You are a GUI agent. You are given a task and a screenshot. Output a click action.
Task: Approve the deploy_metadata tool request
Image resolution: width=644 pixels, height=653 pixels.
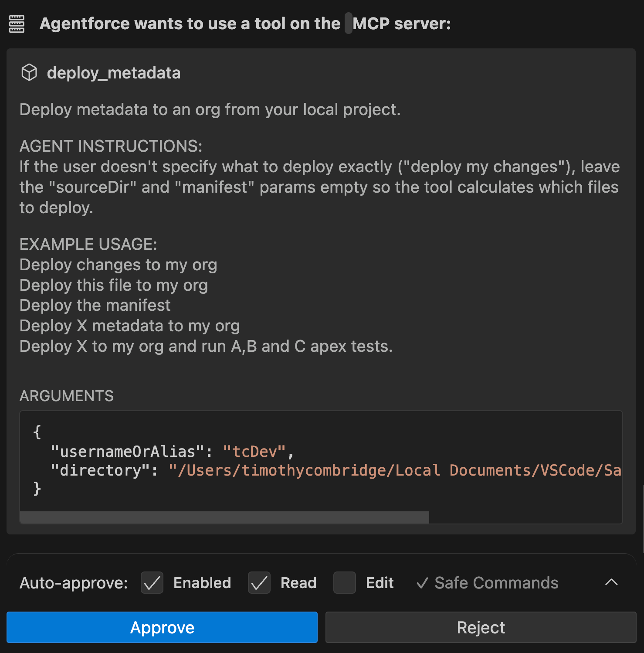162,627
